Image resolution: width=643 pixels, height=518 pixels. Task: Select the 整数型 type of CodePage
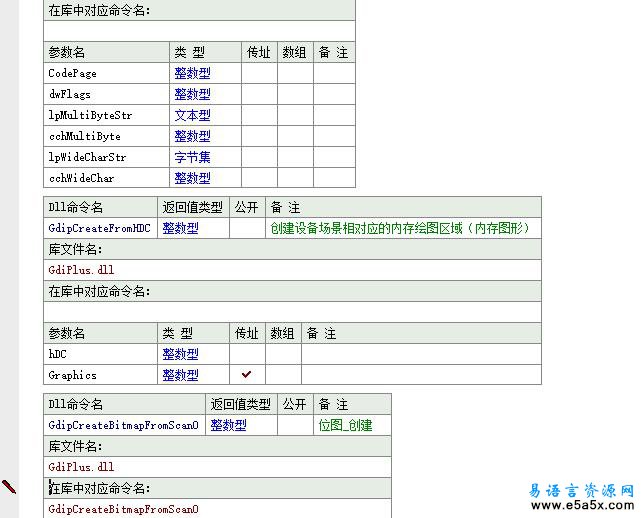tap(192, 73)
